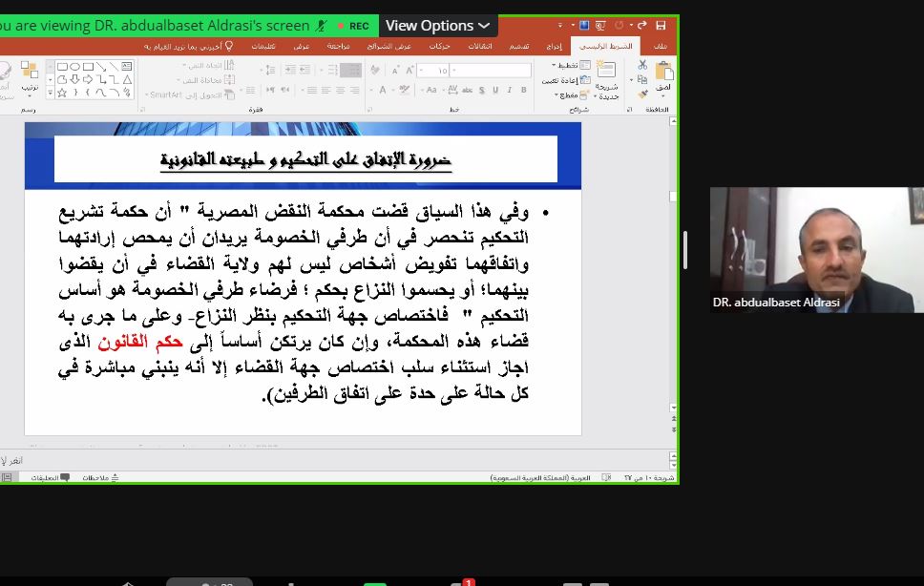Click the Normal view icon in status bar

7,477
